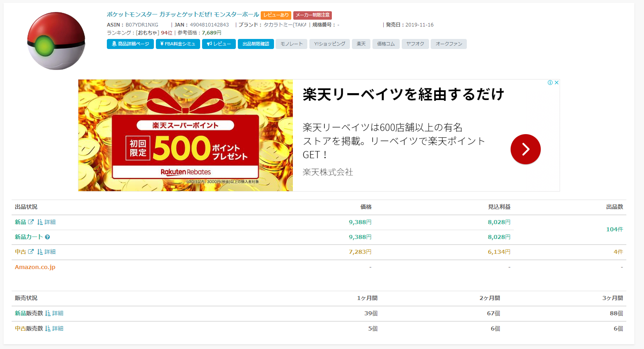Screen dimensions: 644x349
Task: Open the オークファン button
Action: point(448,44)
